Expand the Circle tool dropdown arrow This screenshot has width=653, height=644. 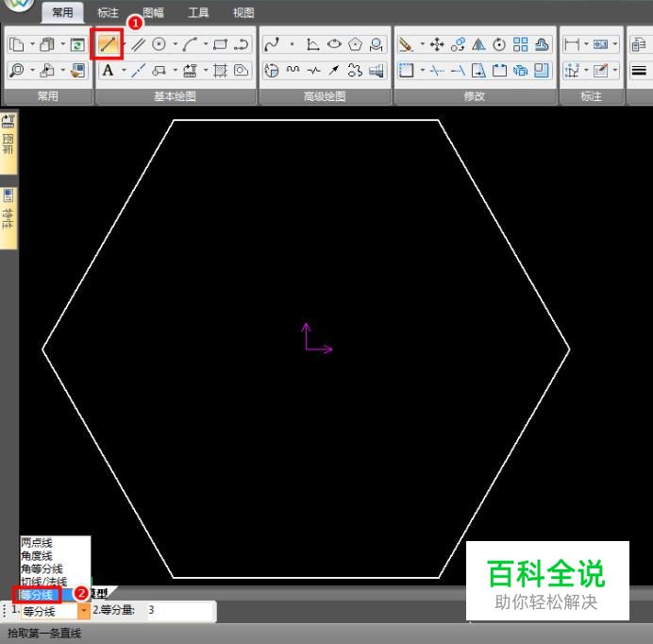point(176,43)
